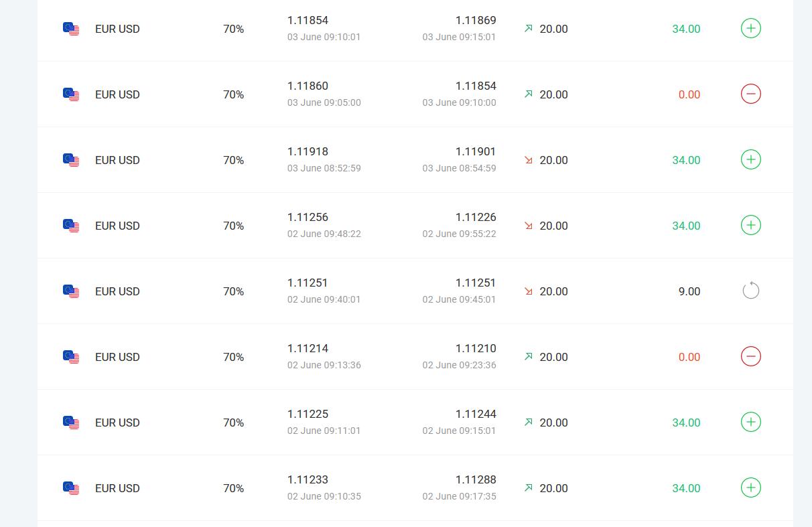Click green plus icon for 1.11233 trade

pos(751,487)
